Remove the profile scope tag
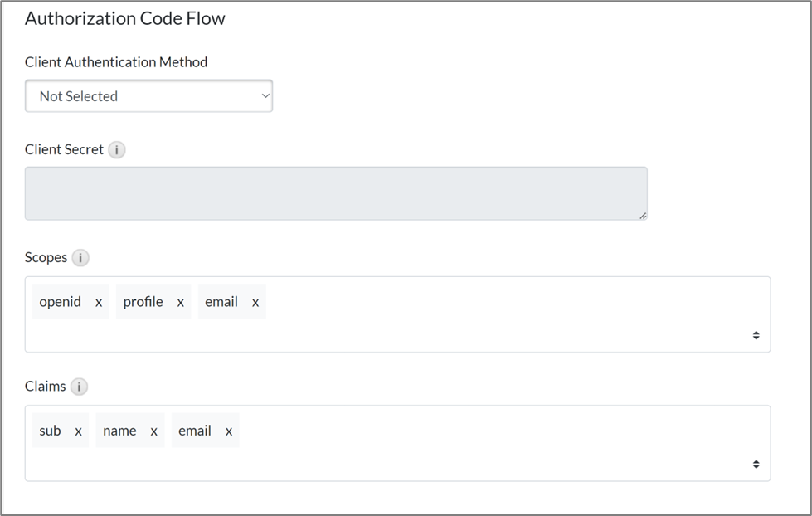812x516 pixels. click(180, 301)
